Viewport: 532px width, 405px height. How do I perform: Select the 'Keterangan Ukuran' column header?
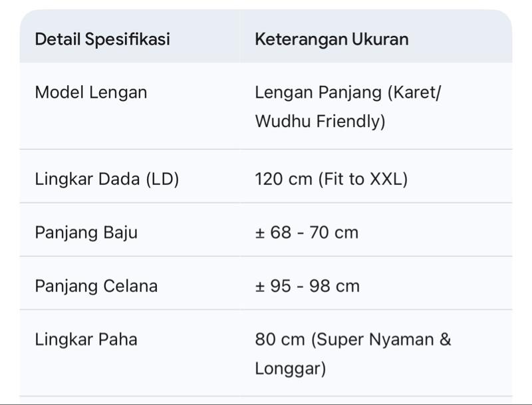331,39
